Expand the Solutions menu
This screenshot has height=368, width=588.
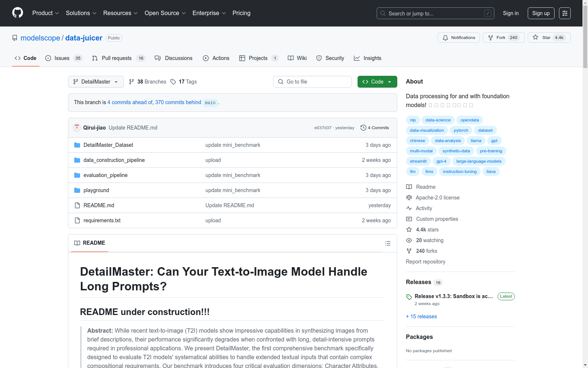point(81,13)
